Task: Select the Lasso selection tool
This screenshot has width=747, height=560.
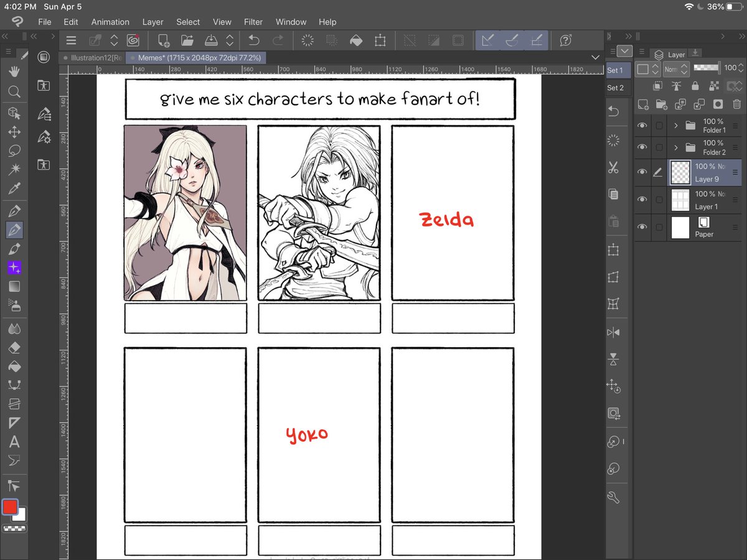Action: 14,151
